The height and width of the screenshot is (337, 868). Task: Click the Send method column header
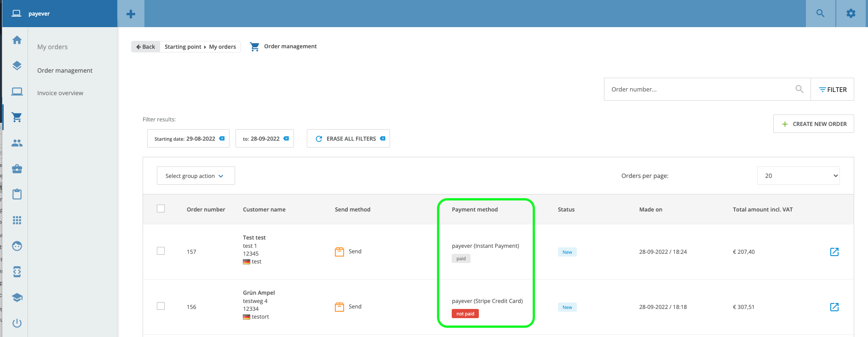pos(353,210)
